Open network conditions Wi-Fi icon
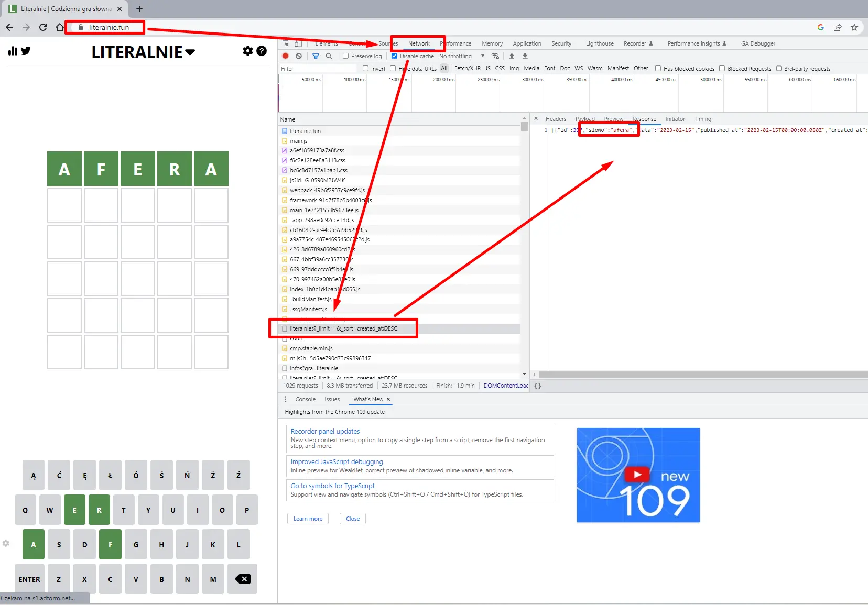The height and width of the screenshot is (605, 868). (495, 56)
